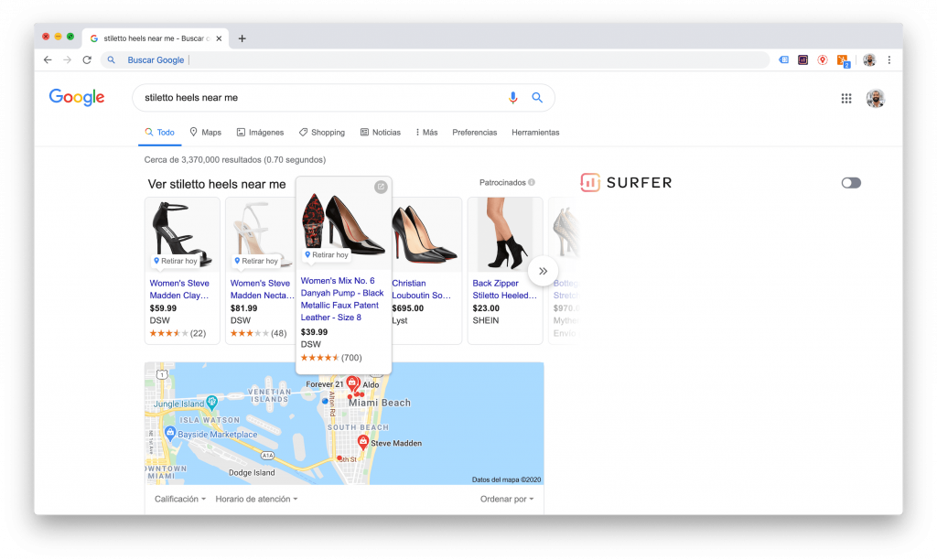Open the Google apps grid

point(846,98)
